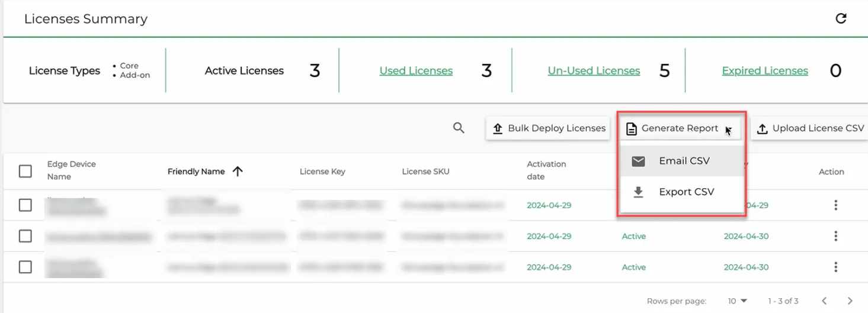Viewport: 868px width, 313px height.
Task: Click the second row's 2024-04-30 date
Action: tap(746, 236)
